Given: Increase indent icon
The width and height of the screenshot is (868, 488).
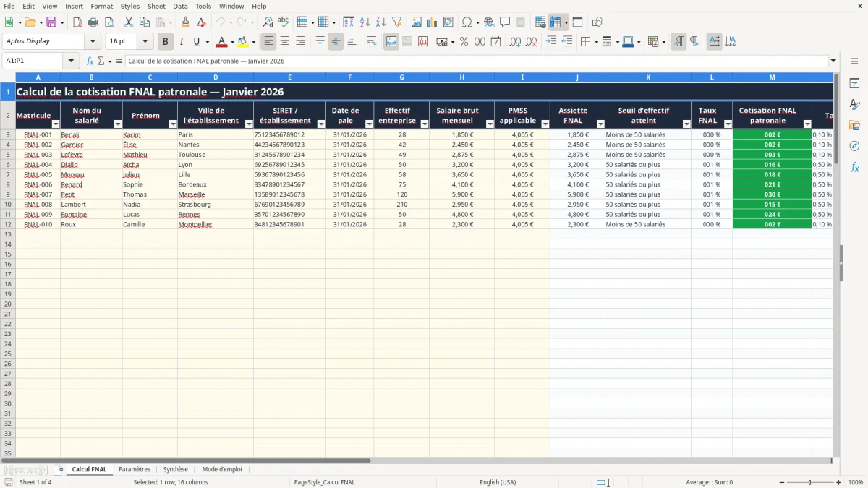Looking at the screenshot, I should pyautogui.click(x=551, y=42).
